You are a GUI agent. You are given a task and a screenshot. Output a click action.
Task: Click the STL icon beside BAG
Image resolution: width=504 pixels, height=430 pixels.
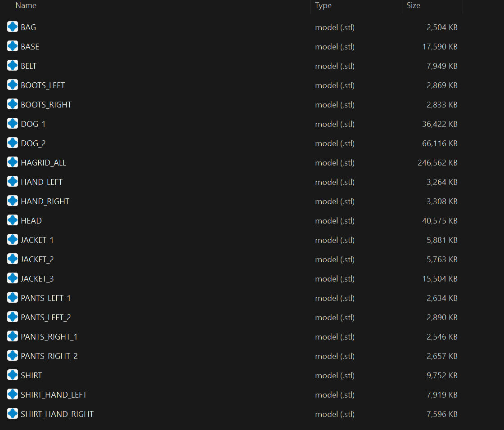pos(13,27)
